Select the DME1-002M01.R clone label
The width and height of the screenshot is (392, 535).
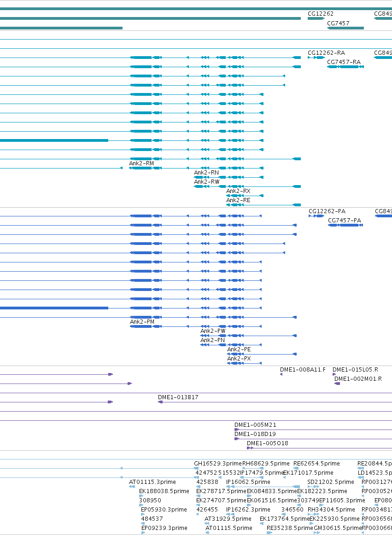point(358,379)
